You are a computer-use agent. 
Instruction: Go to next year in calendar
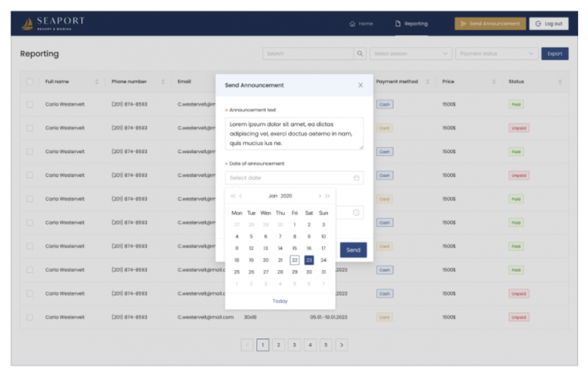327,196
